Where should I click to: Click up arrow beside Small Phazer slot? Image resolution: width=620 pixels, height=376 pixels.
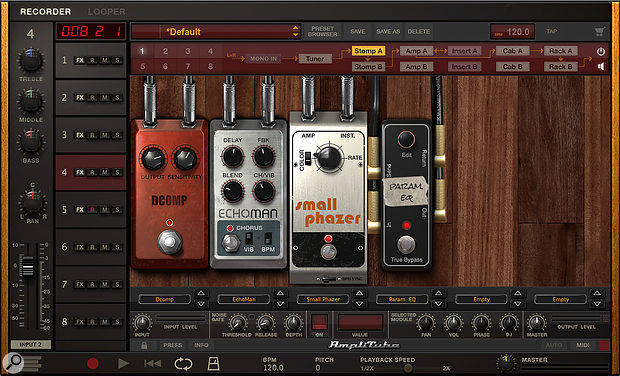[359, 293]
